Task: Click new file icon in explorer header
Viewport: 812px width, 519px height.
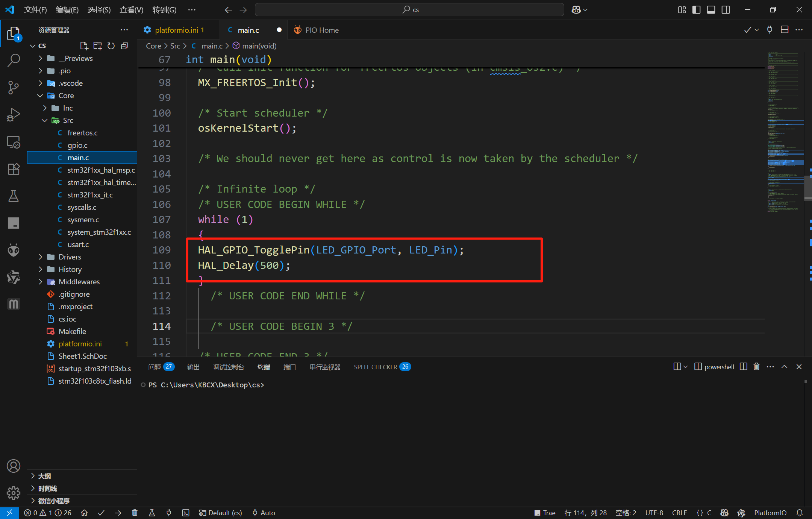Action: pos(84,46)
